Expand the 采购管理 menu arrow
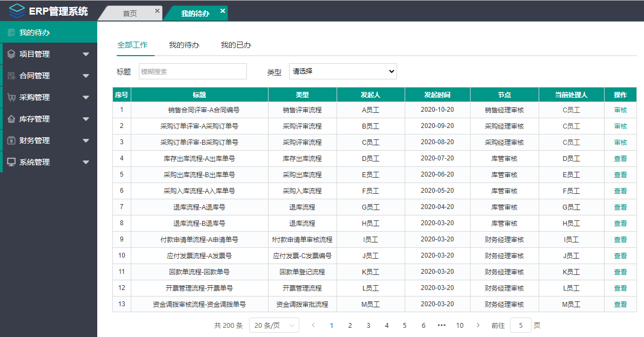Image resolution: width=644 pixels, height=337 pixels. (x=86, y=97)
